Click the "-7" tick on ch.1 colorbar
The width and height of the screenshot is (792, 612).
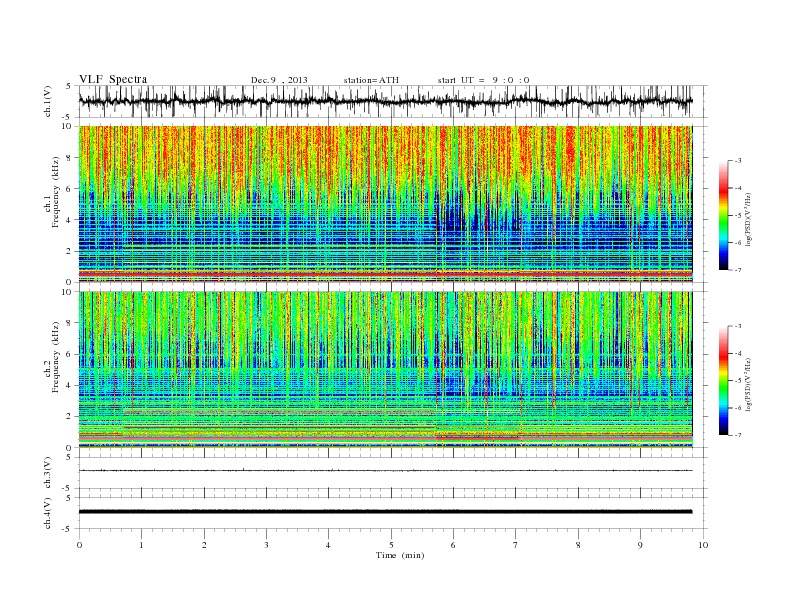(738, 270)
